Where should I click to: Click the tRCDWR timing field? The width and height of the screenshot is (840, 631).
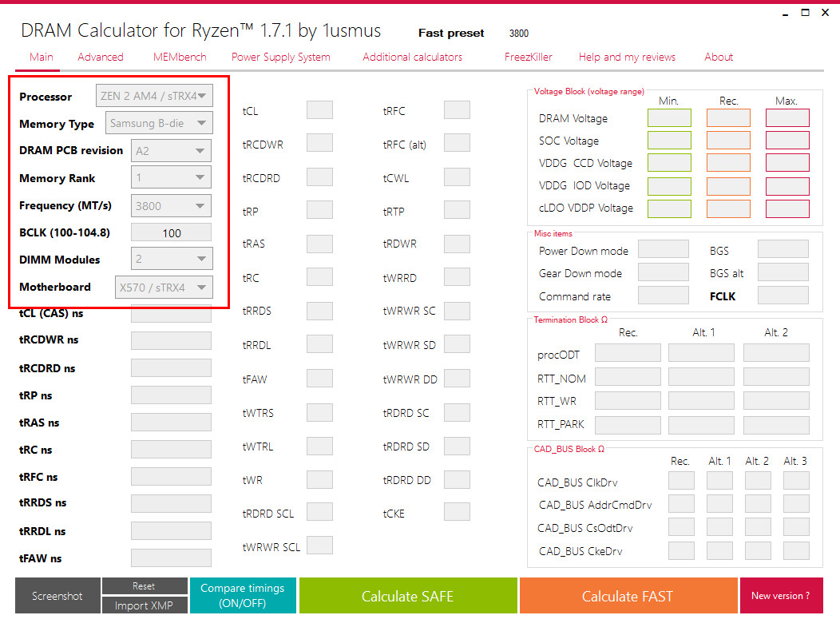(x=319, y=143)
